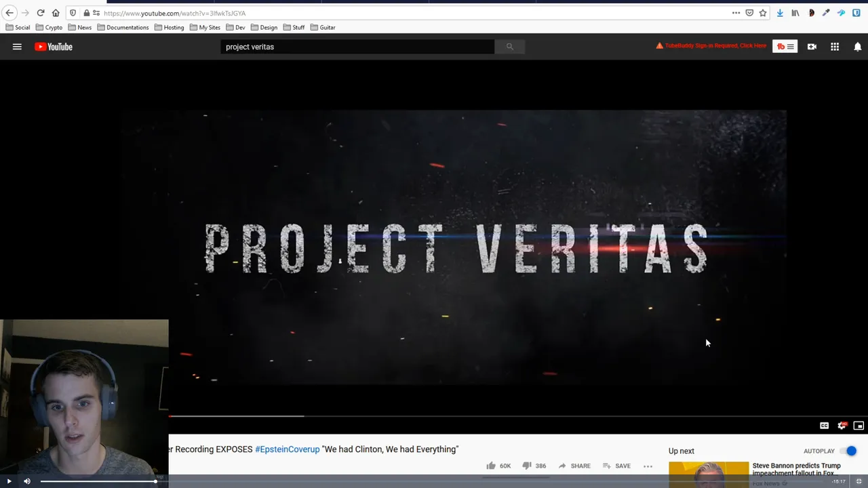868x488 pixels.
Task: Open page actions three-dot menu in address bar
Action: pos(736,13)
